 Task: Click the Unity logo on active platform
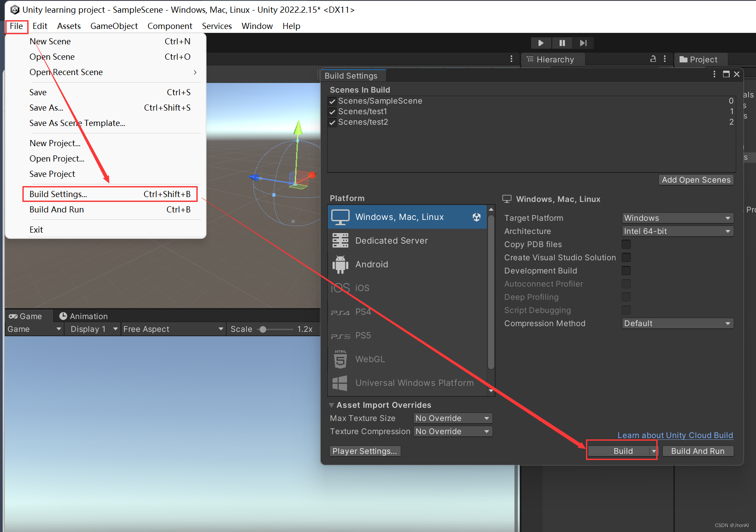tap(477, 217)
